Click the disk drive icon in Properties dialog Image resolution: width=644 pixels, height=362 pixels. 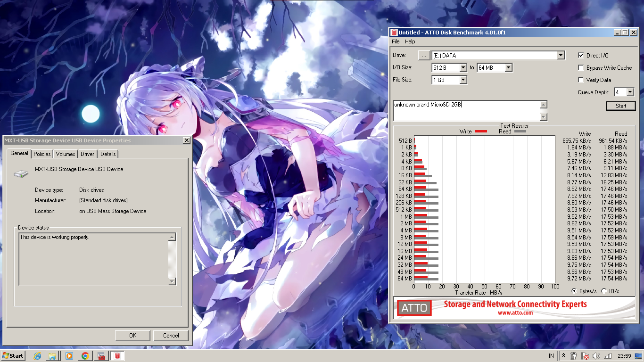click(21, 173)
